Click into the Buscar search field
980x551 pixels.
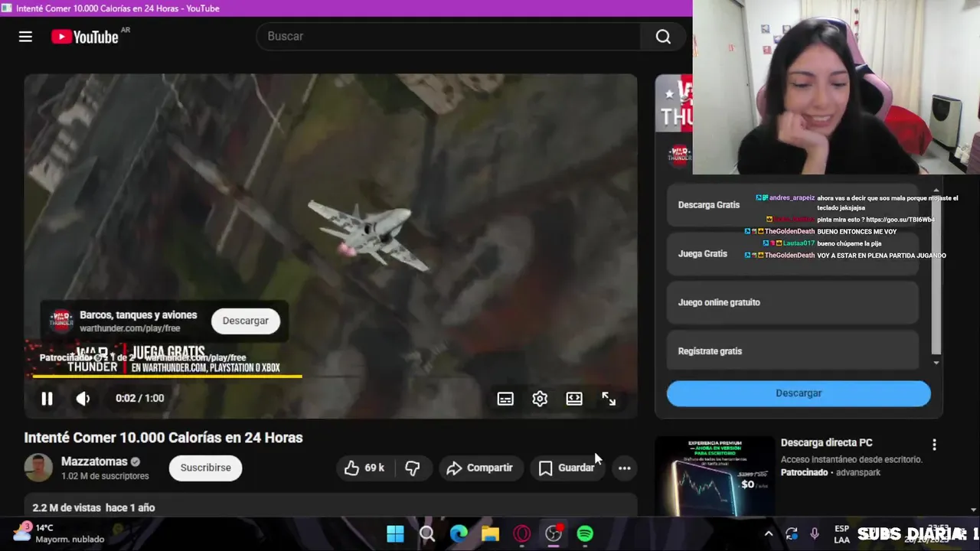449,36
